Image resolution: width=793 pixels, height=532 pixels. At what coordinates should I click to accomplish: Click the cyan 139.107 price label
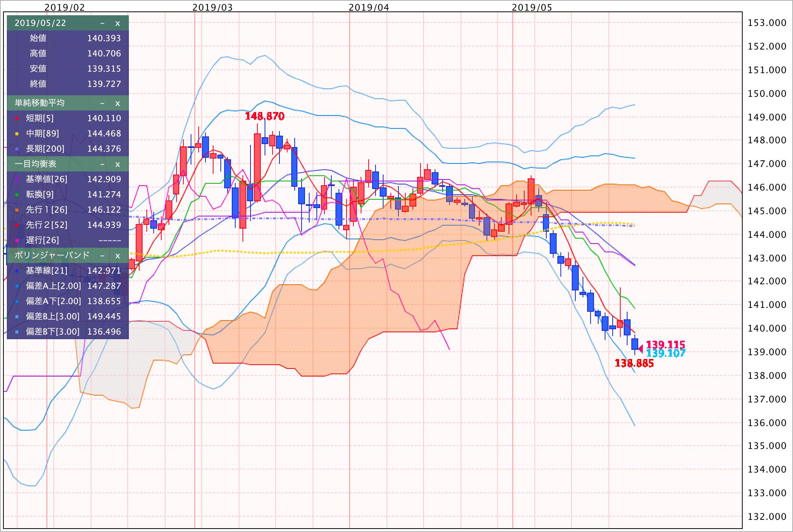666,353
